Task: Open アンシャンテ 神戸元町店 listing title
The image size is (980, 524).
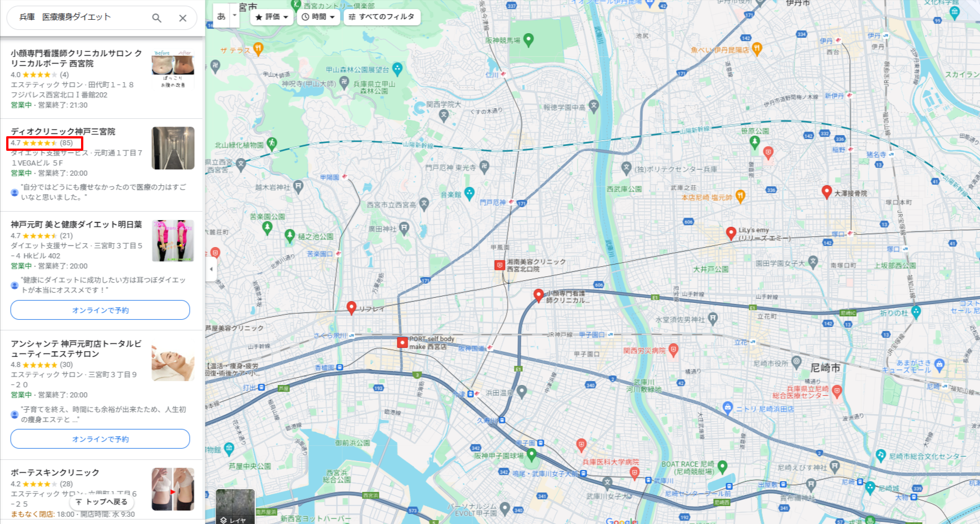Action: coord(76,348)
